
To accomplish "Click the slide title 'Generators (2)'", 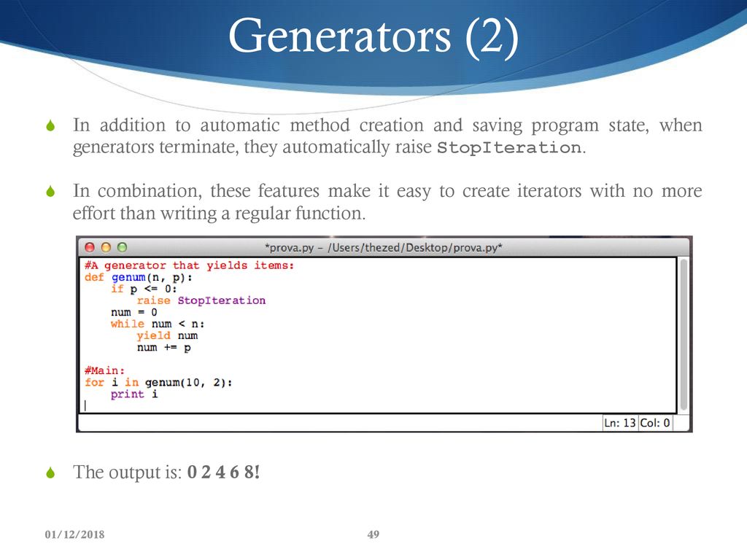I will click(x=373, y=36).
